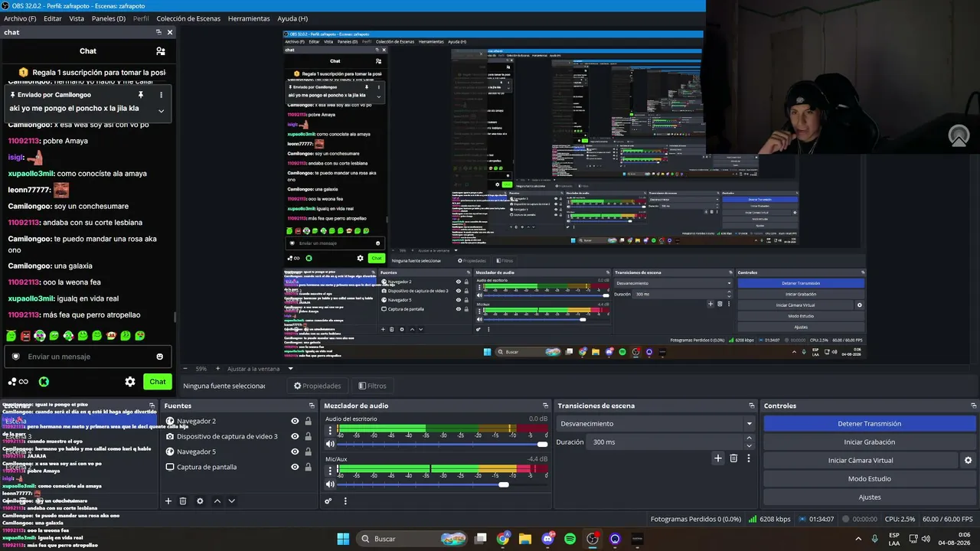The width and height of the screenshot is (980, 551).
Task: Open Windows Start menu
Action: (x=343, y=539)
